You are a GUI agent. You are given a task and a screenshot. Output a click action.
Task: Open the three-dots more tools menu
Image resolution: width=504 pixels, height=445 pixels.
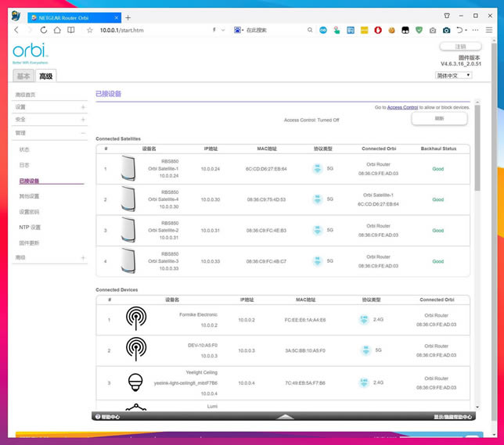point(475,30)
